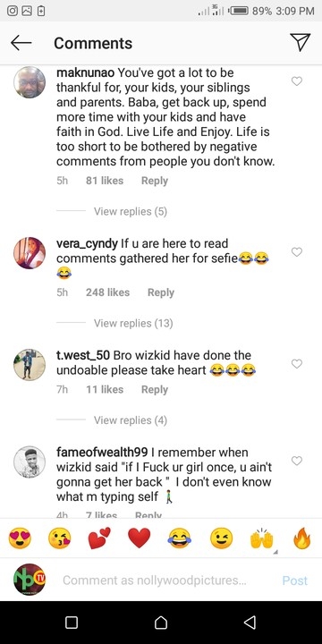The image size is (322, 644).
Task: Tap the back arrow beside Comments
Action: click(21, 43)
